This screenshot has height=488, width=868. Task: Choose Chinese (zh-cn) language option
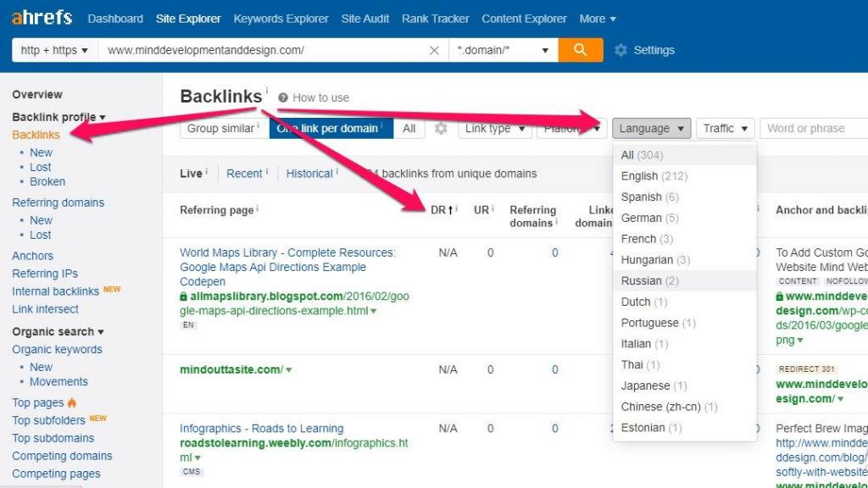(x=684, y=407)
